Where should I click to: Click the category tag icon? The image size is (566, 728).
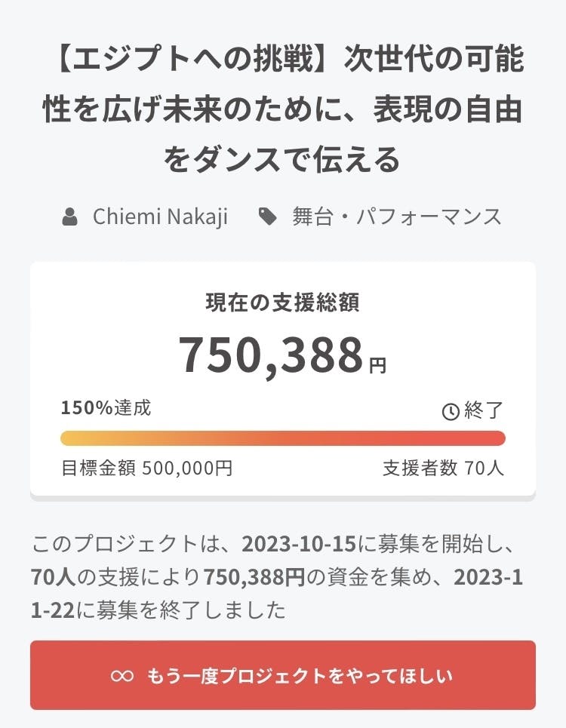click(268, 217)
